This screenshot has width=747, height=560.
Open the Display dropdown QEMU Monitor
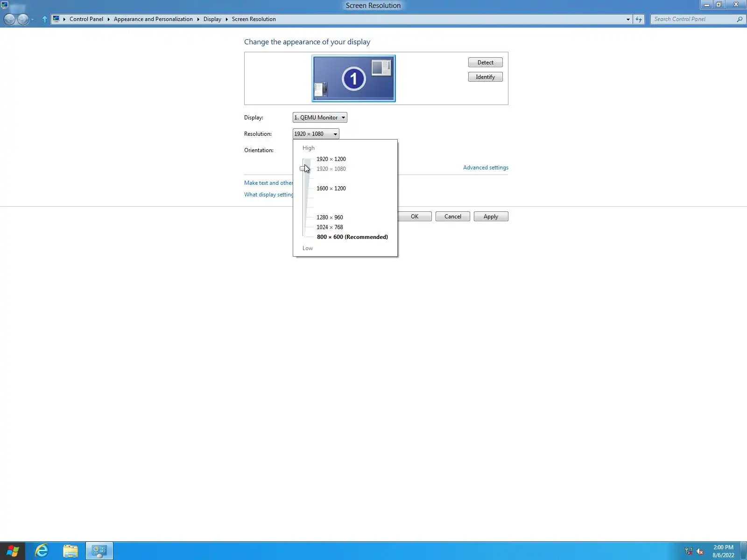[320, 118]
